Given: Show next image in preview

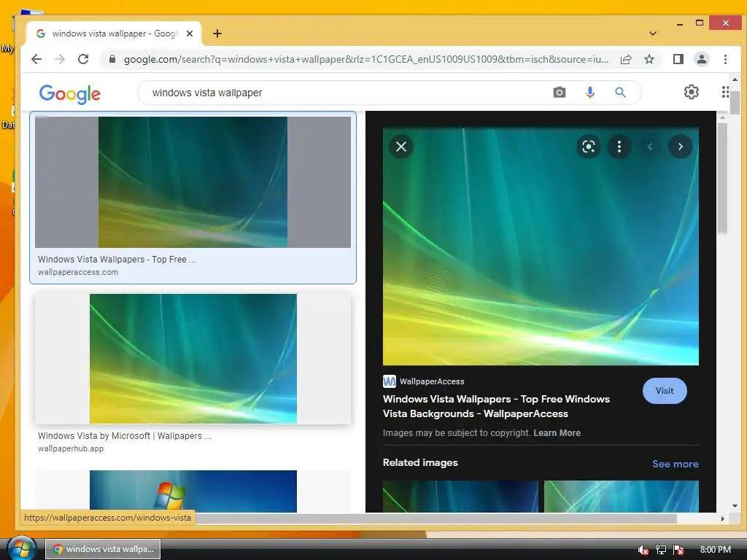Looking at the screenshot, I should pyautogui.click(x=681, y=147).
